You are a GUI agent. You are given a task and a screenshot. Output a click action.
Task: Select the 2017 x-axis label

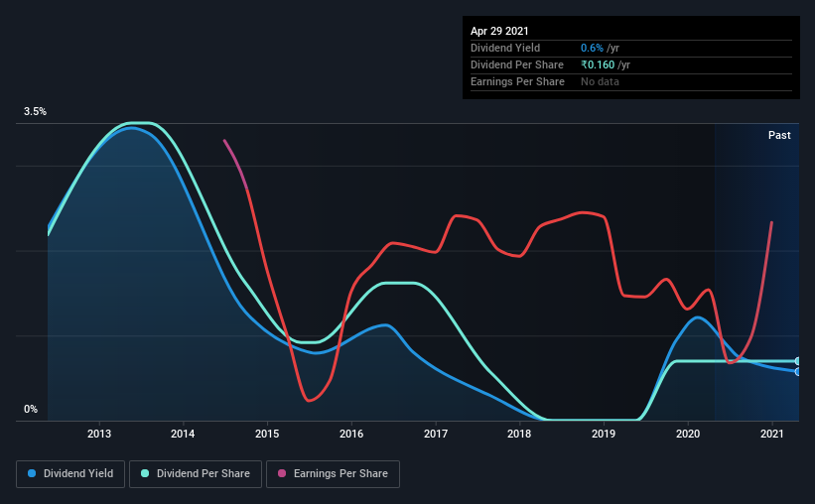[x=436, y=434]
